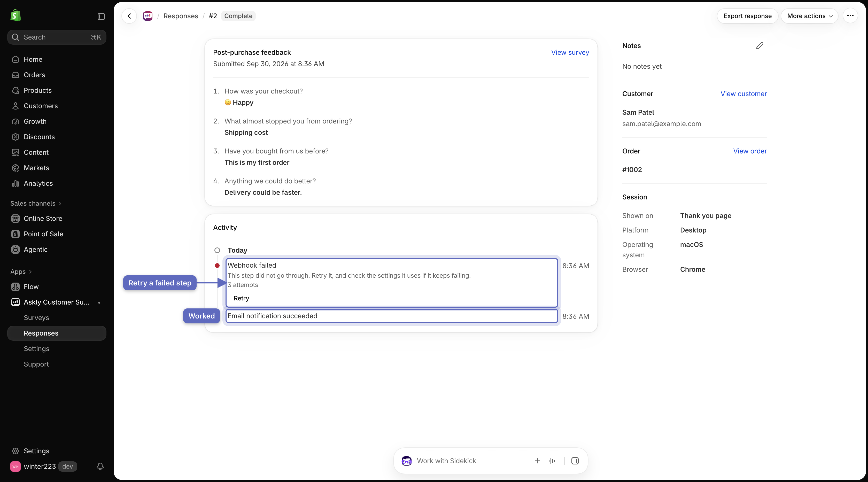Screen dimensions: 868x482
Task: Expand Sidekick panel icon
Action: (575, 461)
